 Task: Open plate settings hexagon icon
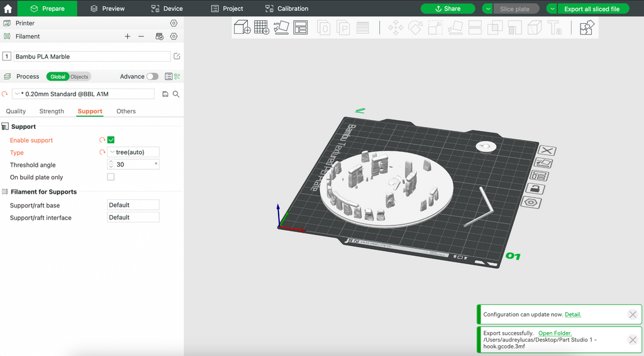coord(532,202)
